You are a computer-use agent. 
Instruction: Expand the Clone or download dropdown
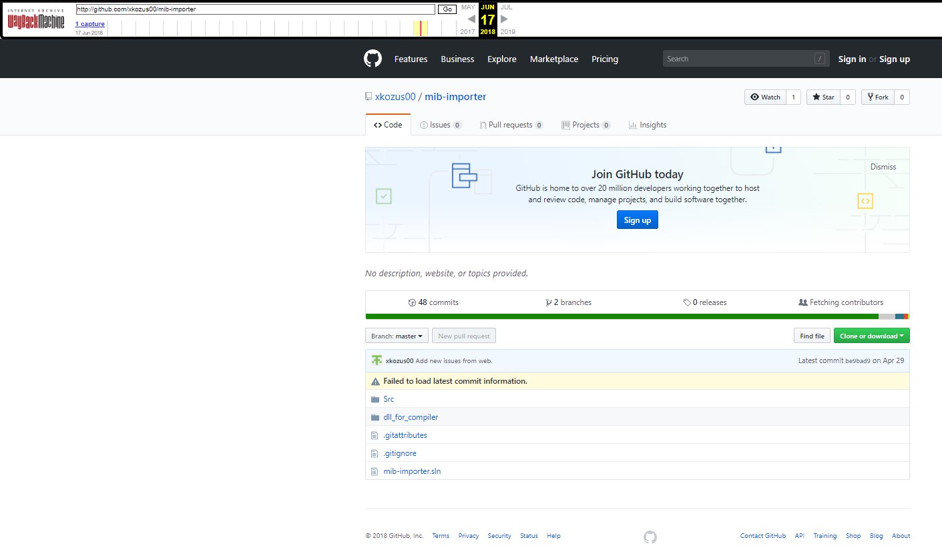pyautogui.click(x=872, y=336)
